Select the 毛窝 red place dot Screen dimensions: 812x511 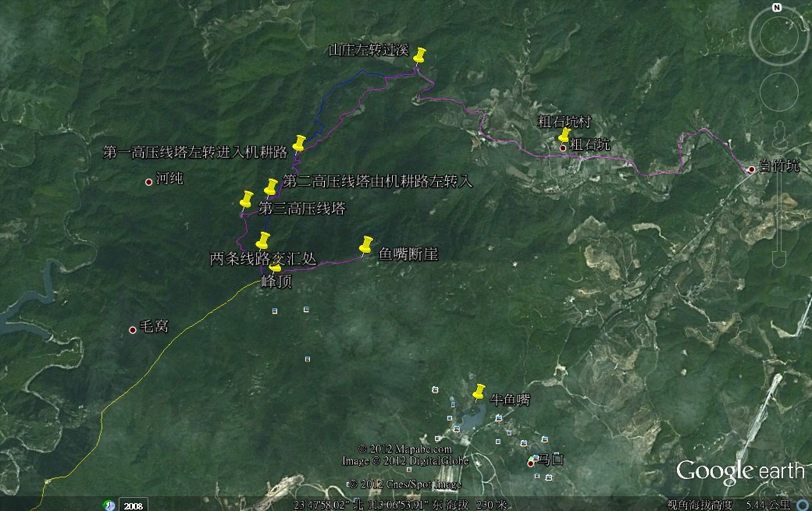pyautogui.click(x=133, y=330)
